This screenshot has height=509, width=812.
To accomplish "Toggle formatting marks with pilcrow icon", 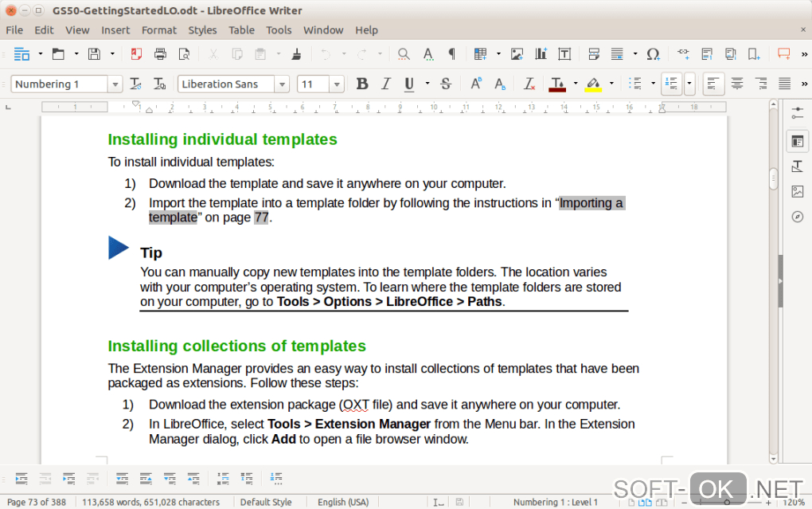I will click(x=451, y=54).
